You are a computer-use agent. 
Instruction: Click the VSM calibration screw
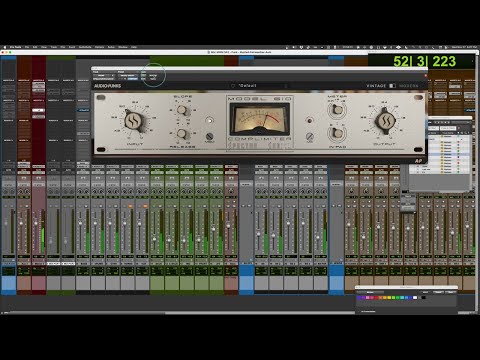pyautogui.click(x=209, y=136)
